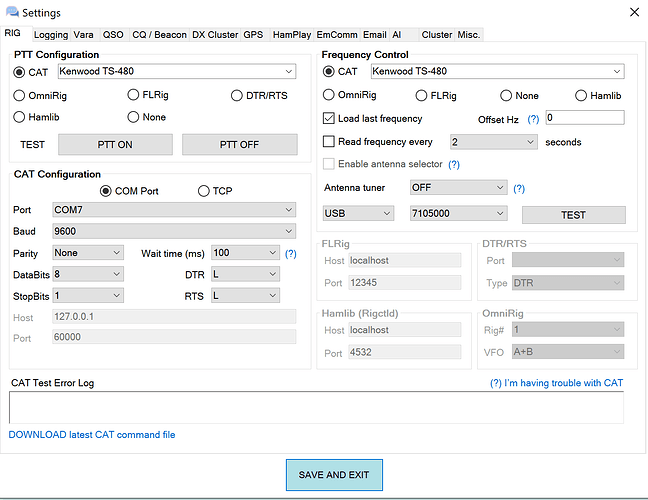Open the USB mode dropdown
The height and width of the screenshot is (500, 648).
point(358,213)
